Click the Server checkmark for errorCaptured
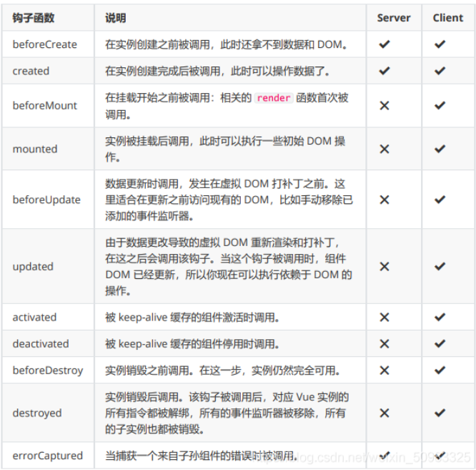This screenshot has height=470, width=476. point(385,456)
